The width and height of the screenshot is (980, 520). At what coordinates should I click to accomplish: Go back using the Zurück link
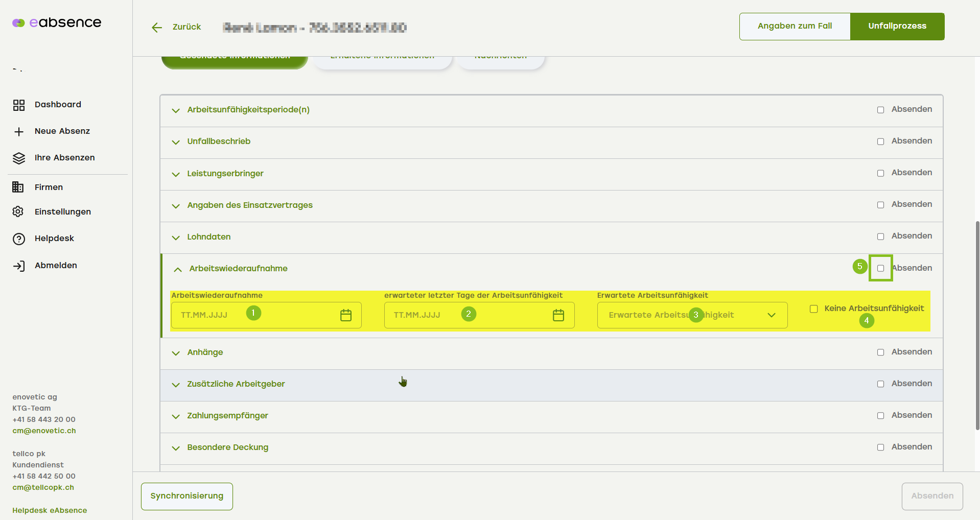[177, 27]
